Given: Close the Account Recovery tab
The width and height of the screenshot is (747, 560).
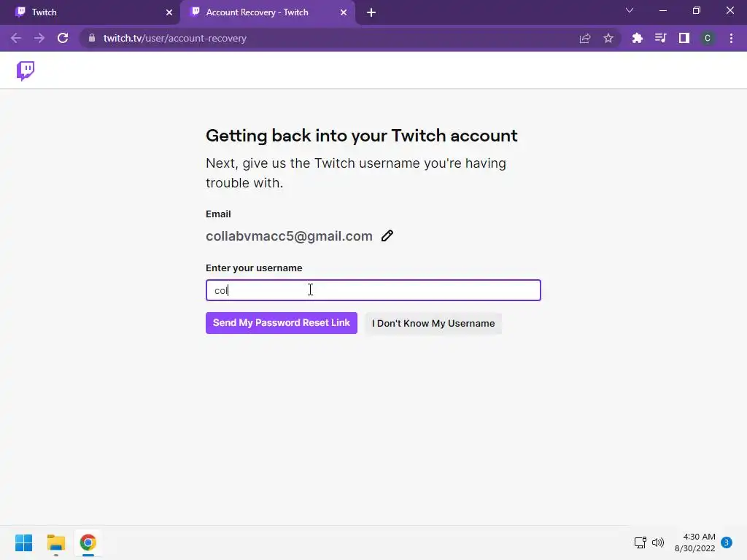Looking at the screenshot, I should [x=344, y=12].
